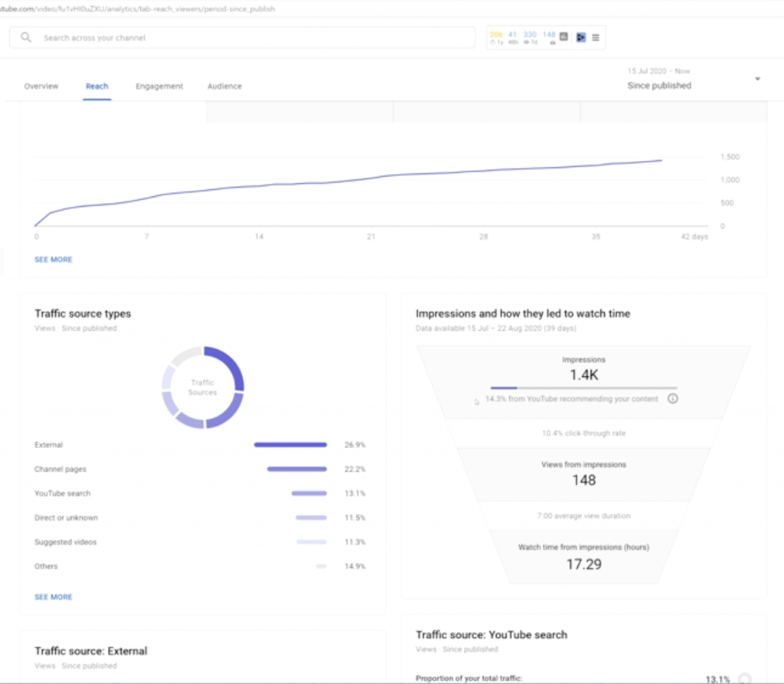Select the External traffic source row
Screen dimensions: 784x684
[200, 444]
